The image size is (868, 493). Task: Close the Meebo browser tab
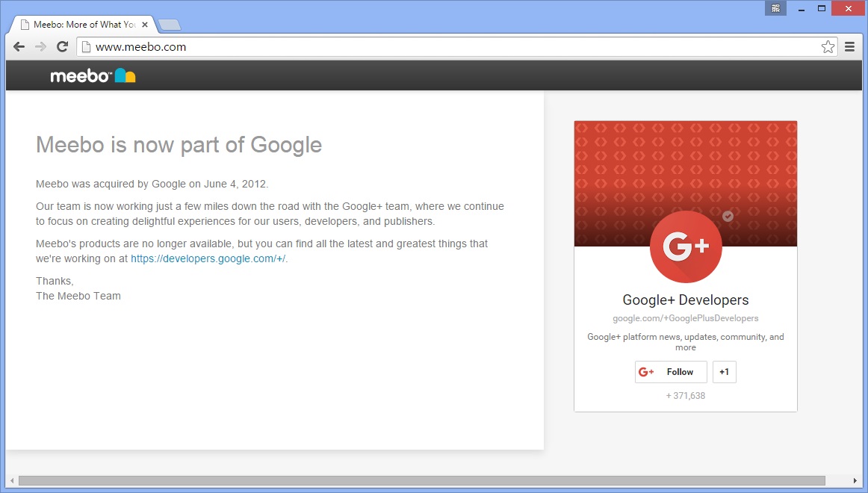point(145,25)
